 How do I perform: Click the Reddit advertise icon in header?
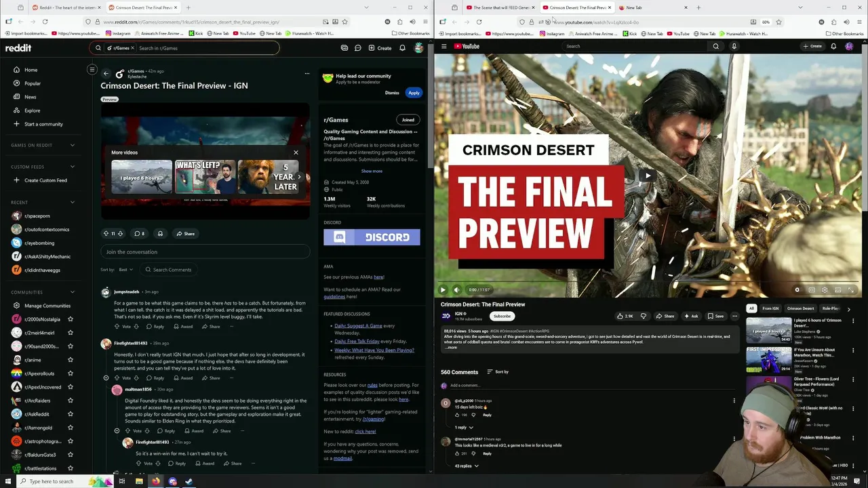[344, 48]
